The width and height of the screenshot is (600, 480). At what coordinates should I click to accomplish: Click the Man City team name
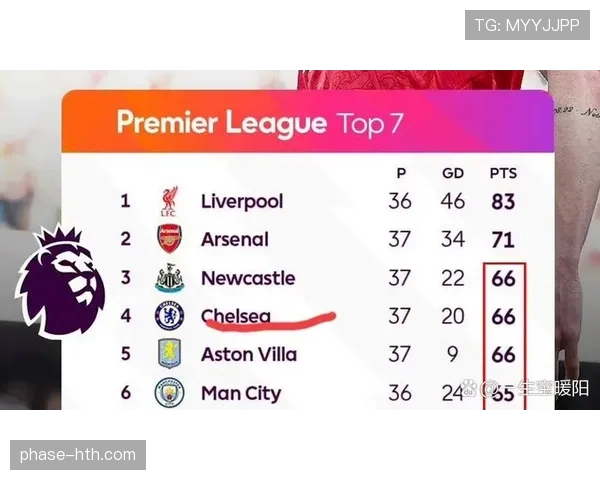coord(241,393)
